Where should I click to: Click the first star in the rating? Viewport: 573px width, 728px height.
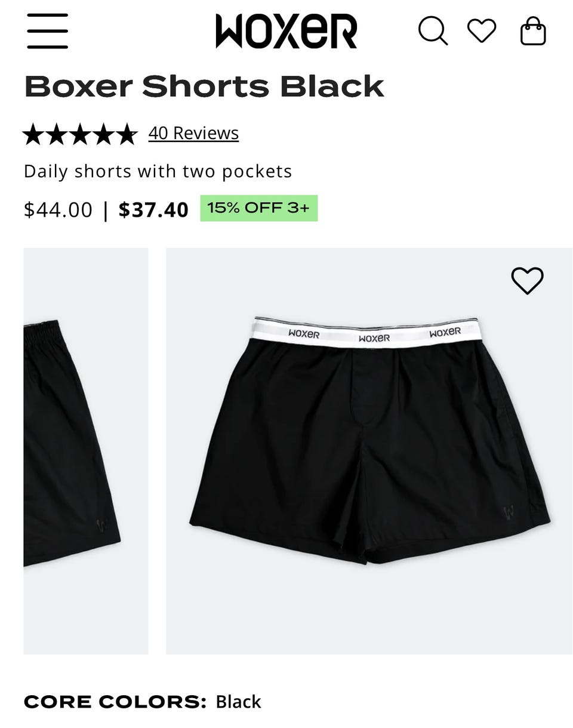(34, 134)
